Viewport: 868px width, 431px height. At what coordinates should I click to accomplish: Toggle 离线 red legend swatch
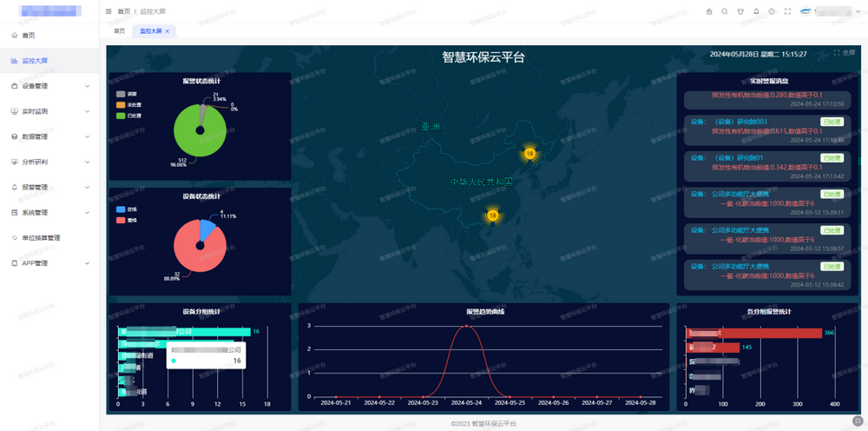coord(122,220)
